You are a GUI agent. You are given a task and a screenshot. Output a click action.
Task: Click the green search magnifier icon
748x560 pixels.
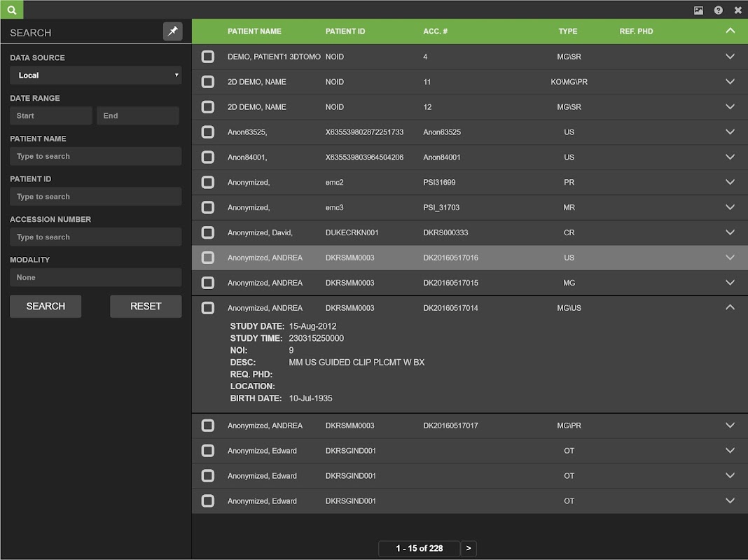click(11, 10)
